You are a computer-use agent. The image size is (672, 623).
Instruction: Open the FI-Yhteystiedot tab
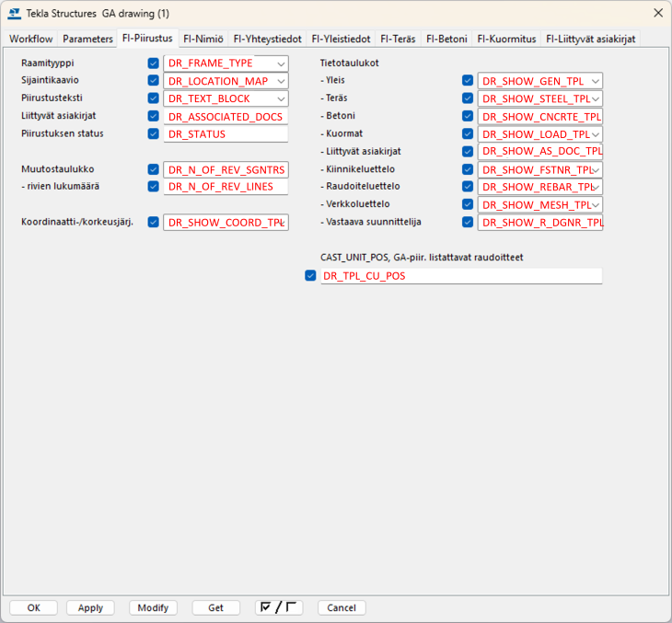coord(268,39)
